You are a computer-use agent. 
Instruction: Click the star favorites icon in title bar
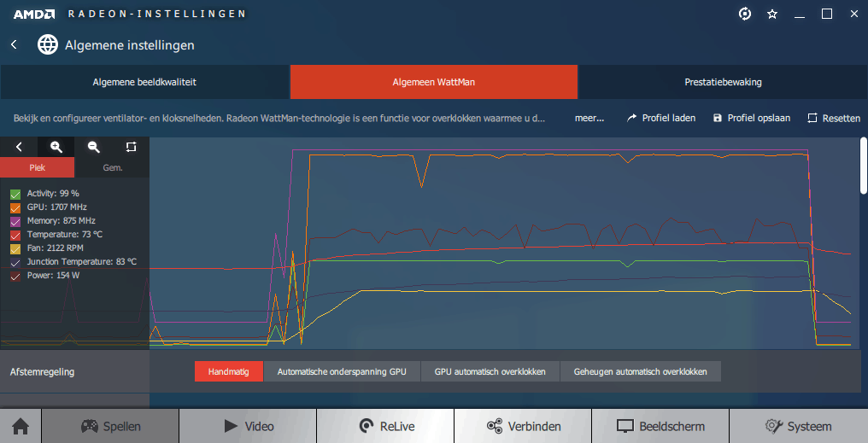[x=772, y=15]
